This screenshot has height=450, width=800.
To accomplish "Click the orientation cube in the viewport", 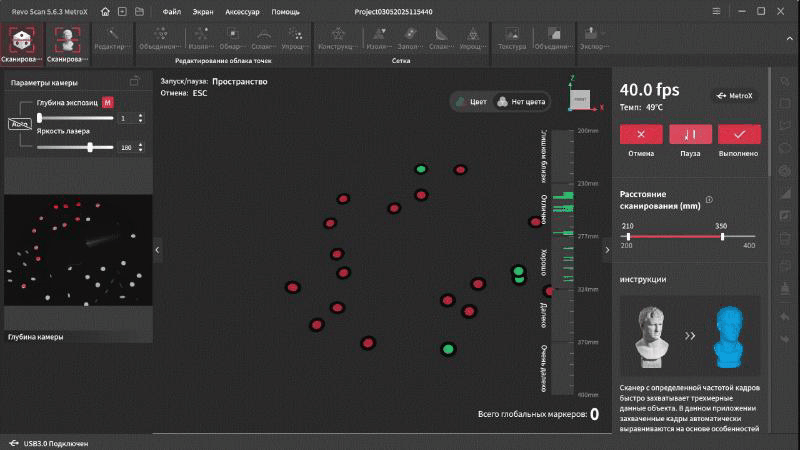I will click(x=579, y=100).
